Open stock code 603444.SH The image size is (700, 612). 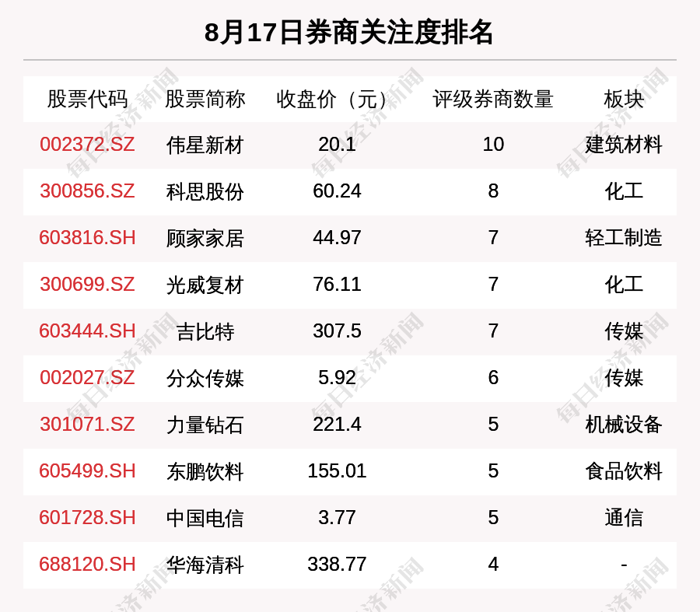point(87,331)
